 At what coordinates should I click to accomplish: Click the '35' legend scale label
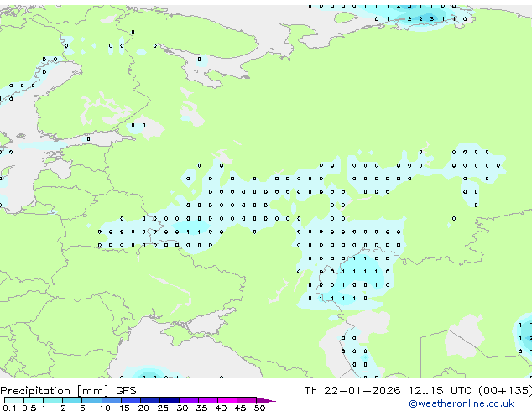point(201,408)
